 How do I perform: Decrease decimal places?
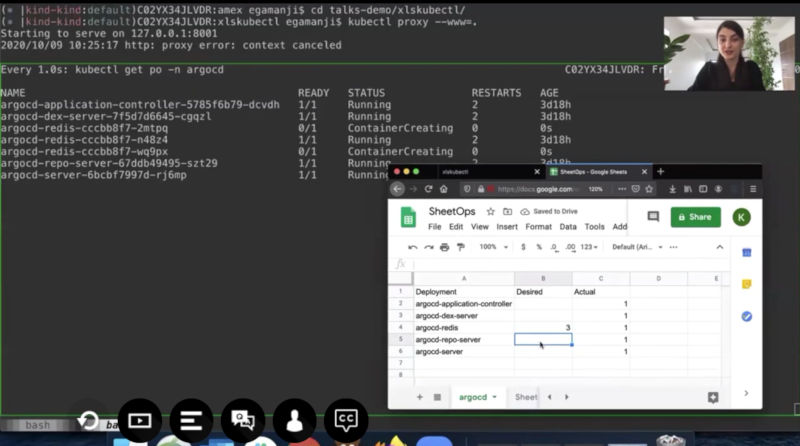click(x=554, y=247)
